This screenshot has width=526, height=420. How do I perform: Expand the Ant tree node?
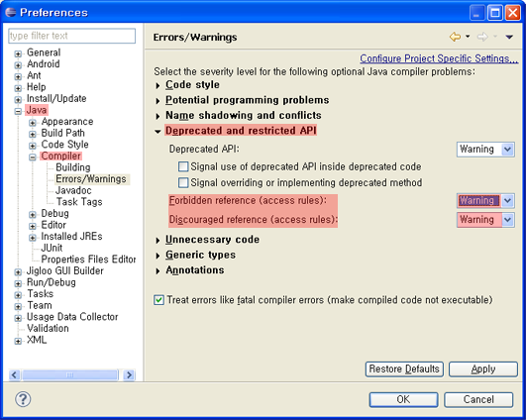coord(18,76)
